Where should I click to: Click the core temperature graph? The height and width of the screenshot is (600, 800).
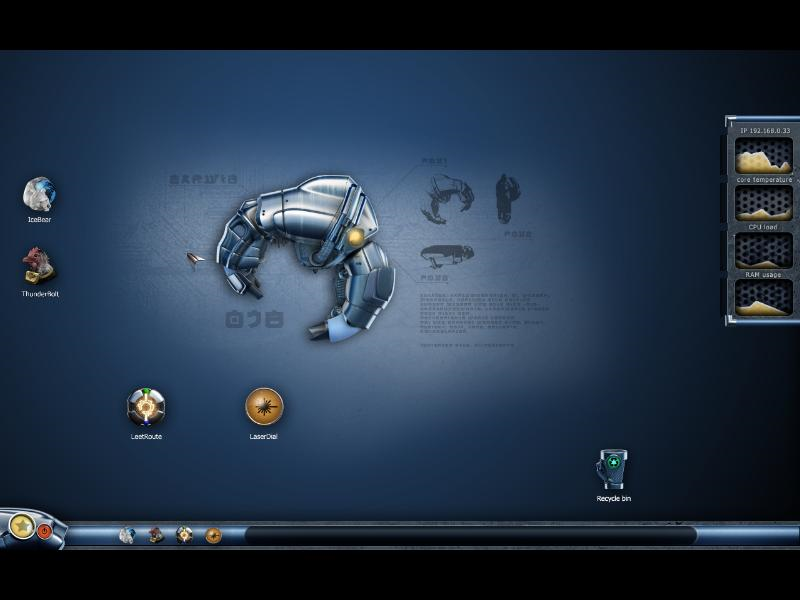(764, 156)
